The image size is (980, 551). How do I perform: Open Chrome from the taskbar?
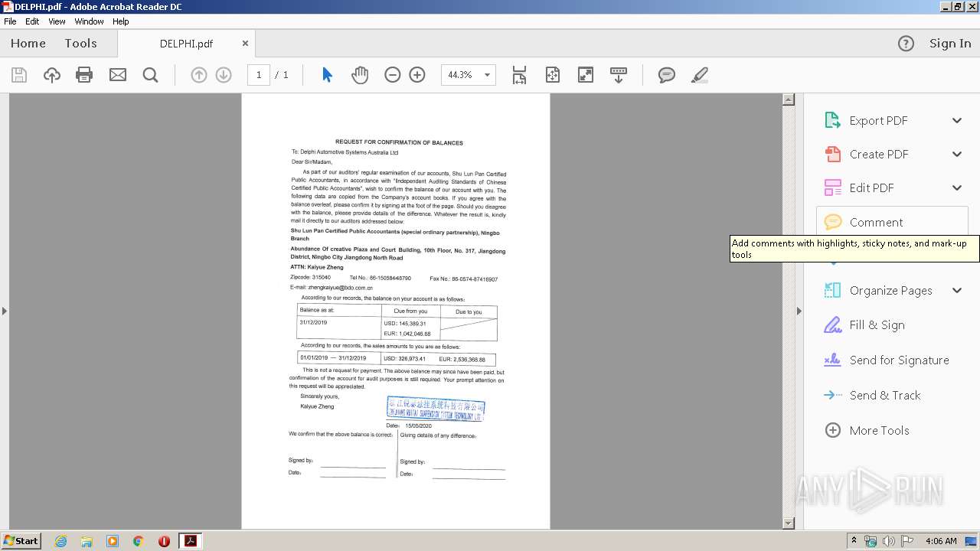tap(138, 541)
